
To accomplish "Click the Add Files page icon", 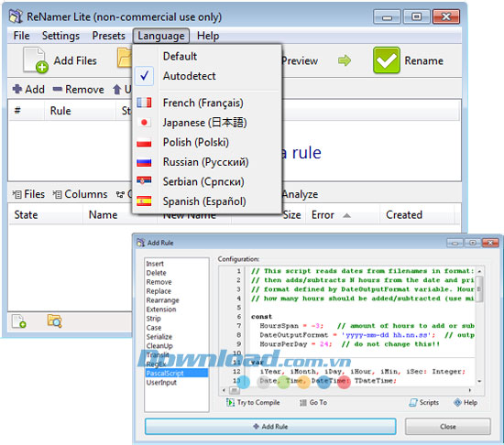I will tap(36, 60).
